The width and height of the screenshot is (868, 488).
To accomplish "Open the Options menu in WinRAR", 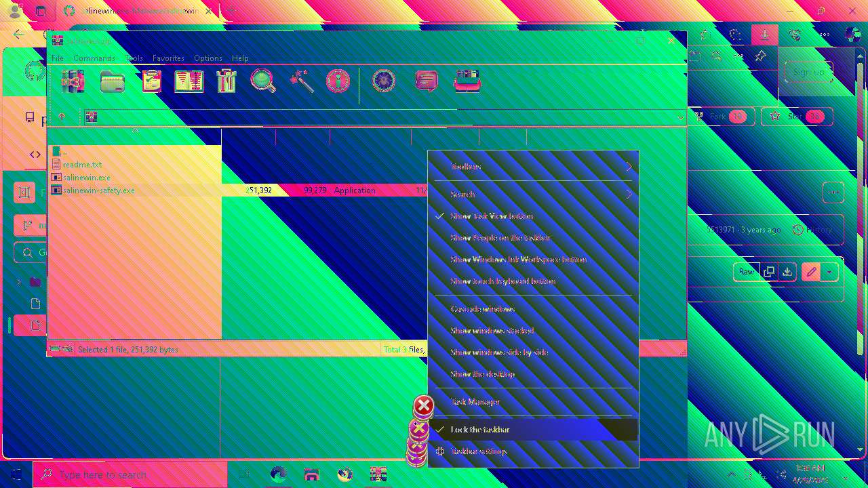I will point(208,58).
